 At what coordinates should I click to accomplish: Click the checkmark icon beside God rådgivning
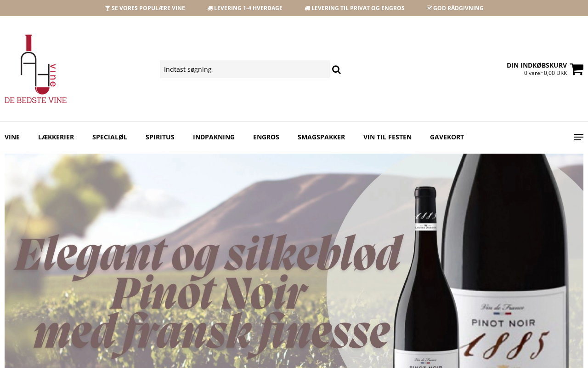point(429,8)
